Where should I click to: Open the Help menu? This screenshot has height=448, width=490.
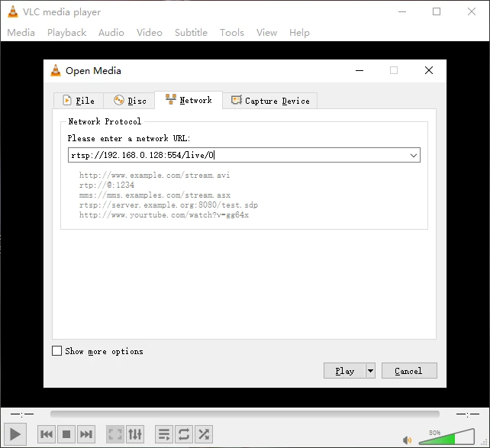299,33
